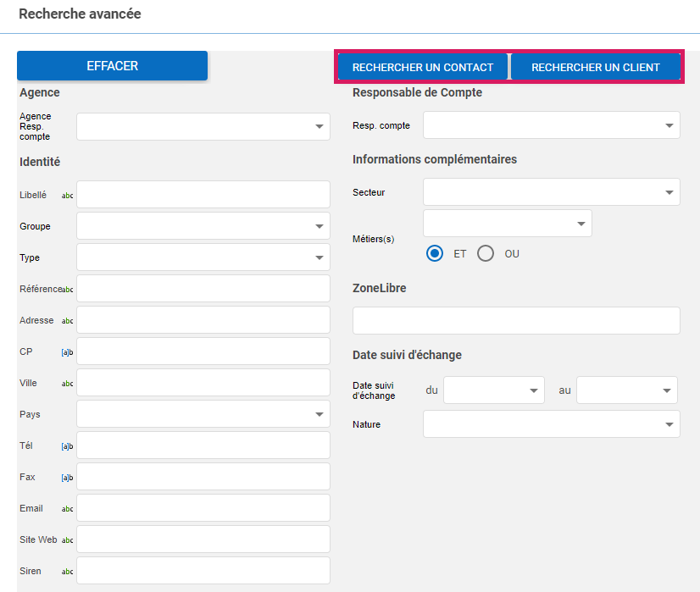Open the Agence Resp. compte dropdown
This screenshot has width=700, height=592.
coord(203,126)
